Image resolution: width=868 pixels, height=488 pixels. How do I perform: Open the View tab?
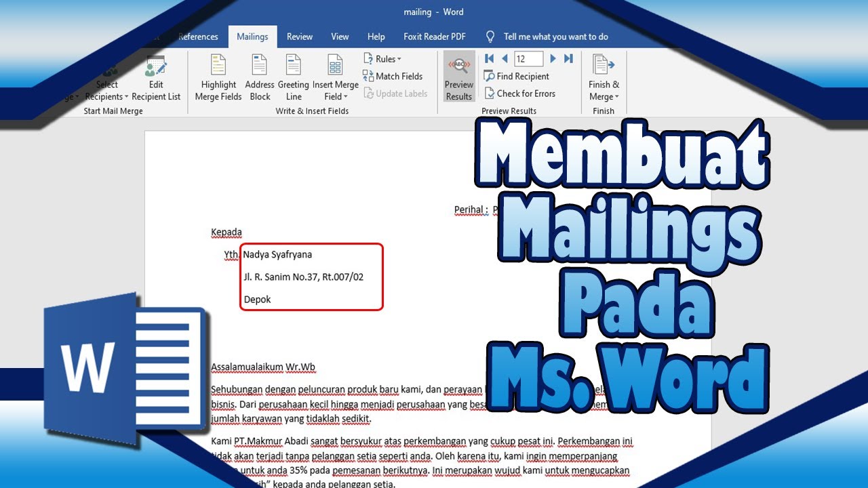(x=340, y=37)
